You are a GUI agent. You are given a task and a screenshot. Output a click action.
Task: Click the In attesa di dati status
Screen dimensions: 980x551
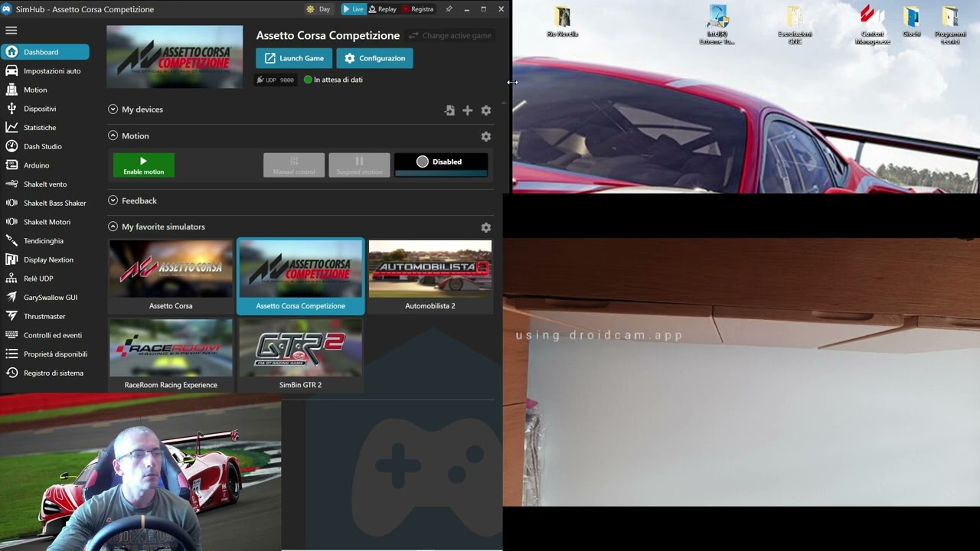333,80
